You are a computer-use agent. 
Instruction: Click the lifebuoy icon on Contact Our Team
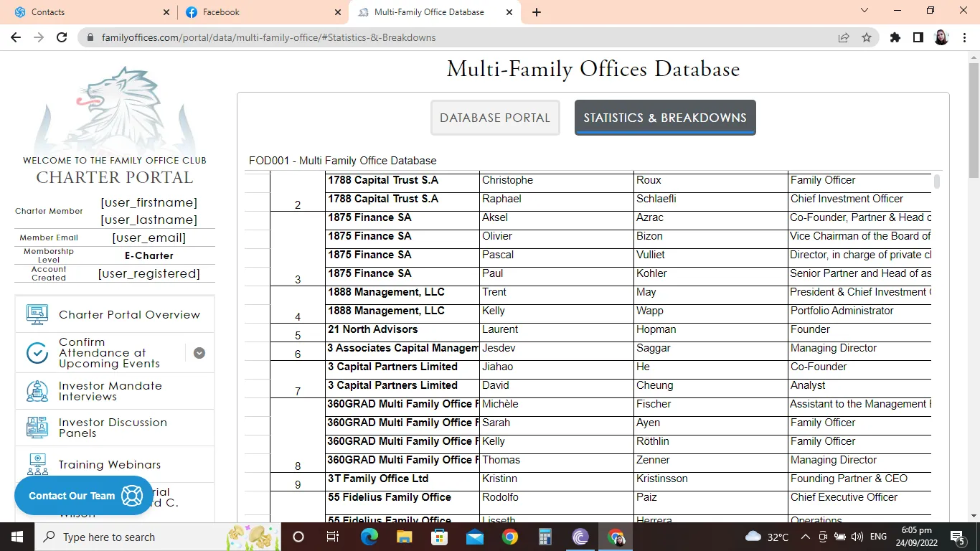132,496
